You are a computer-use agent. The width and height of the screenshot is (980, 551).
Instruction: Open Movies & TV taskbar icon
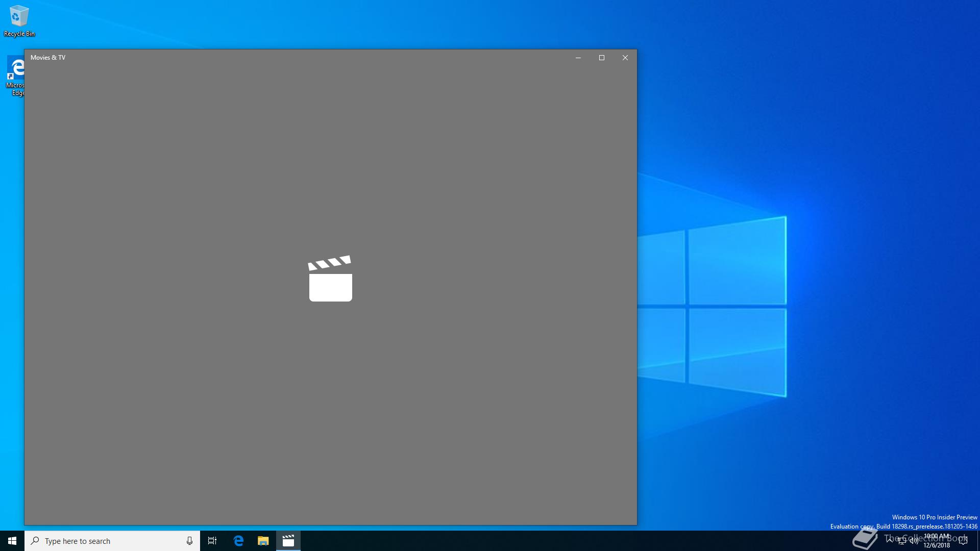point(288,541)
